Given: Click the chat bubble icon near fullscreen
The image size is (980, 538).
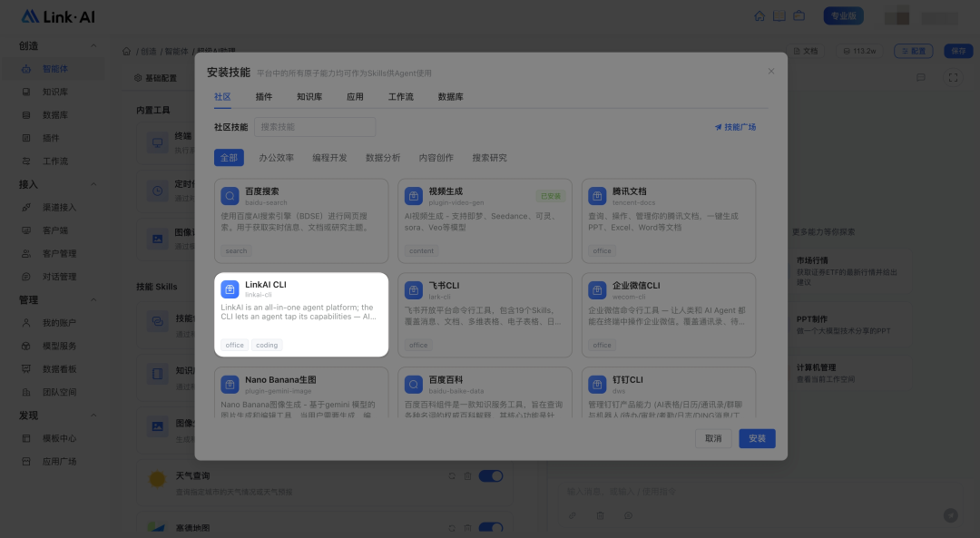Looking at the screenshot, I should click(921, 77).
